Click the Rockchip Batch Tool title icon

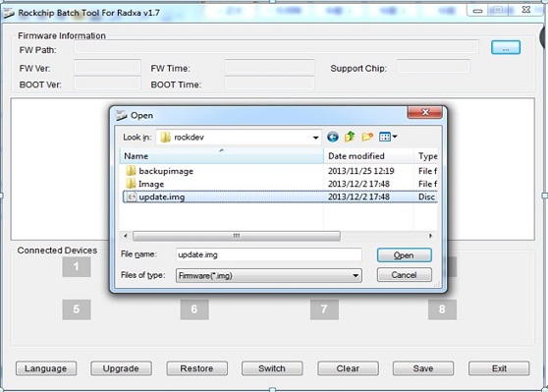click(x=9, y=14)
